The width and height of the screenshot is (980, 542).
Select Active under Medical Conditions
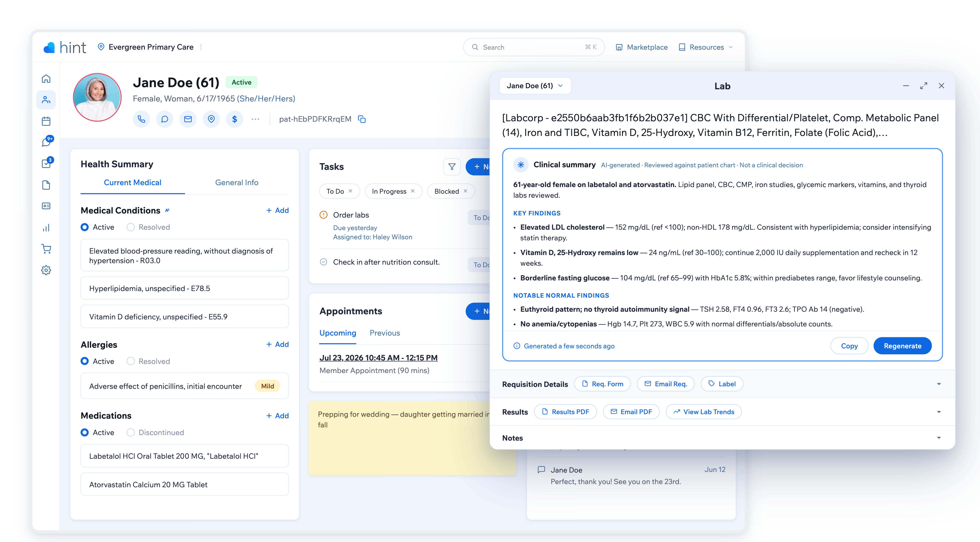(x=85, y=227)
